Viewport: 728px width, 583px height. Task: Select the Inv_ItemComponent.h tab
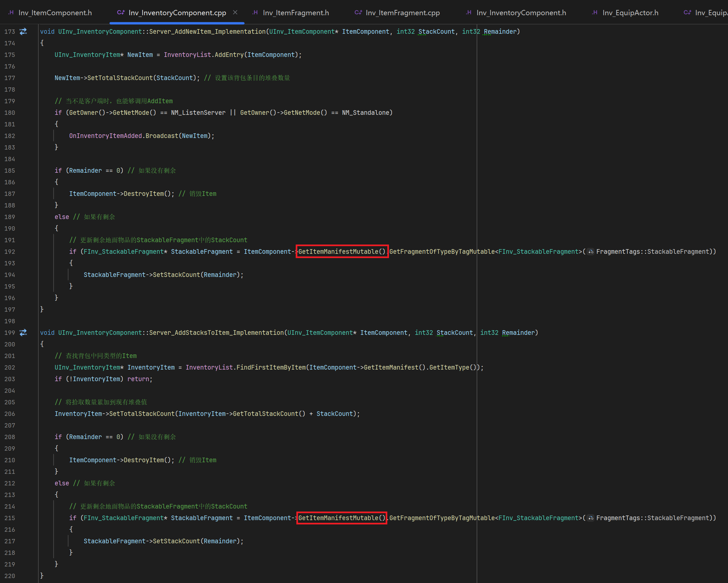55,13
